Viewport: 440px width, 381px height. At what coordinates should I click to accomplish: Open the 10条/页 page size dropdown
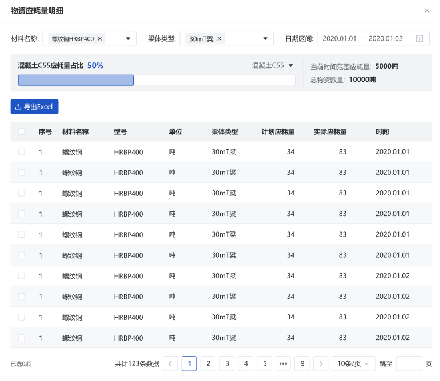coord(354,363)
